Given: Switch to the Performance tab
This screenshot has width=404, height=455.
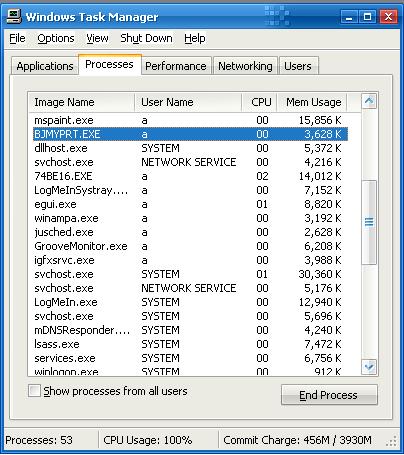Looking at the screenshot, I should click(x=176, y=66).
